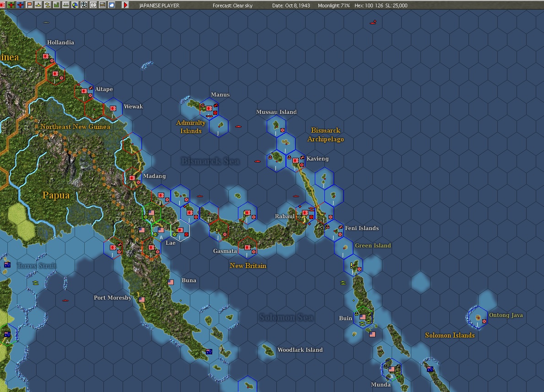Select the Australian flag in Torres Strait

[x=7, y=265]
